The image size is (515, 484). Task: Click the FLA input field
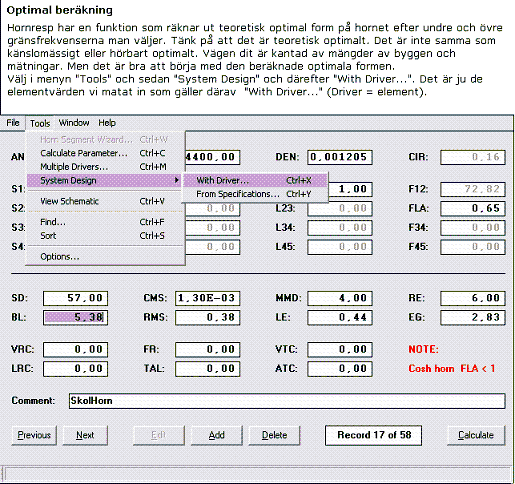click(473, 209)
